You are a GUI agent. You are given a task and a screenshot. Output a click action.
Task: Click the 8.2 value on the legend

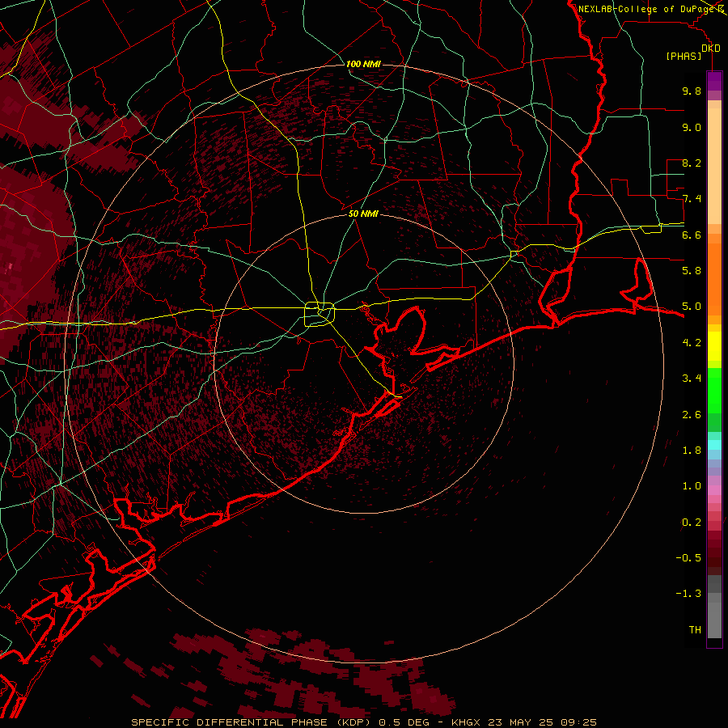692,163
